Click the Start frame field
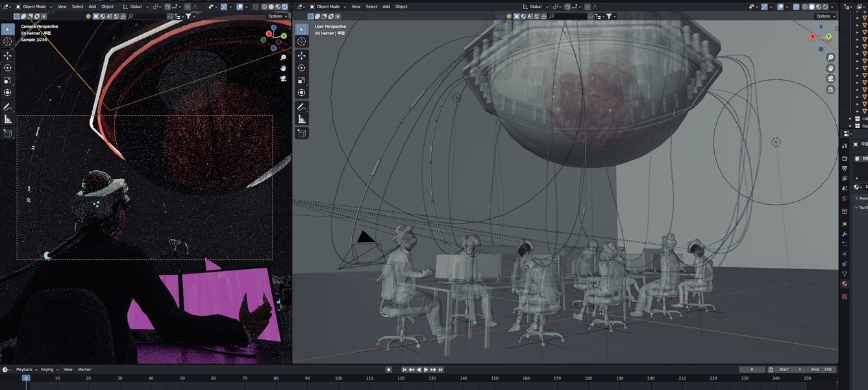This screenshot has height=390, width=868. tap(790, 369)
